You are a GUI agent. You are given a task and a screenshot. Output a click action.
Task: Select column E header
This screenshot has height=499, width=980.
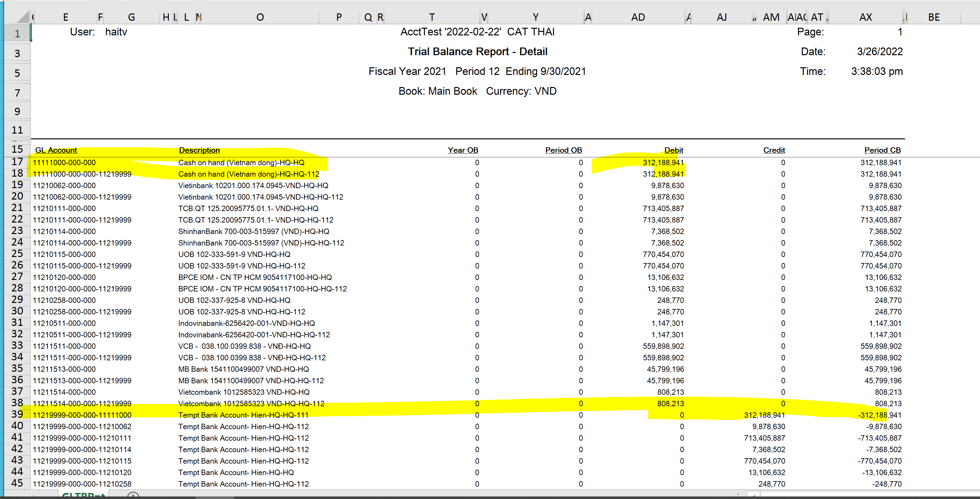pyautogui.click(x=65, y=17)
